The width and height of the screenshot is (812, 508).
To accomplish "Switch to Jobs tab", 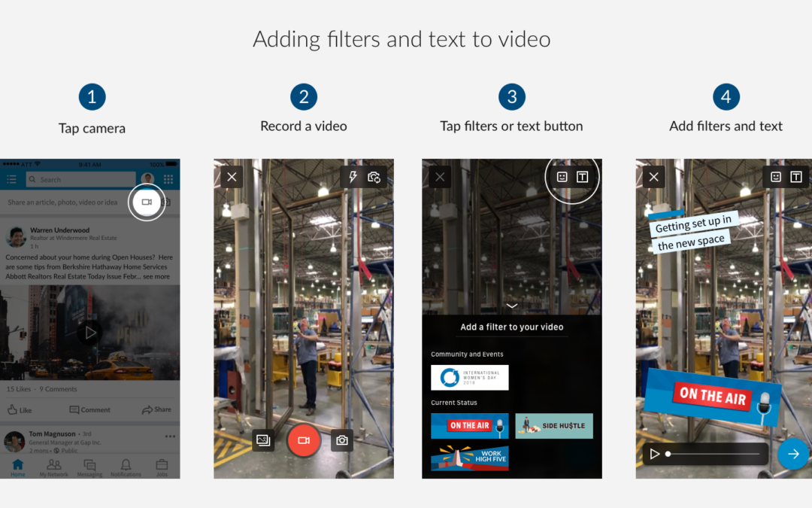I will click(162, 467).
